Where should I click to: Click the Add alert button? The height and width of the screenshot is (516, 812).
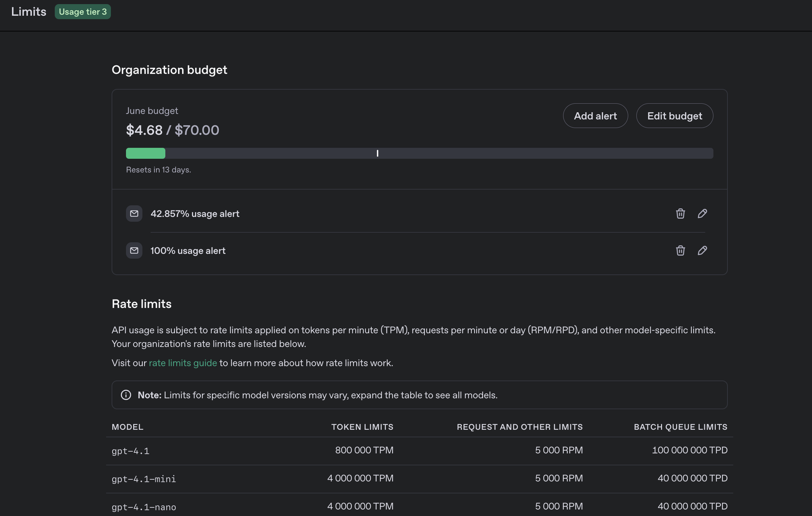pos(595,116)
